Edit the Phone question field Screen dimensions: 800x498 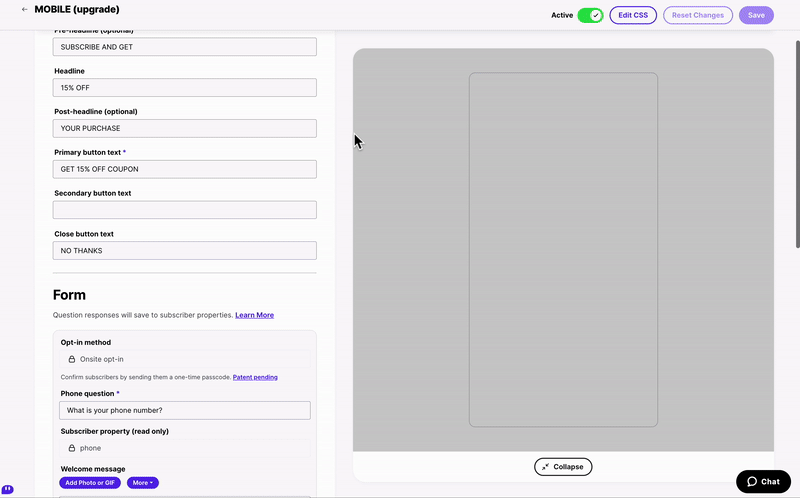[185, 410]
